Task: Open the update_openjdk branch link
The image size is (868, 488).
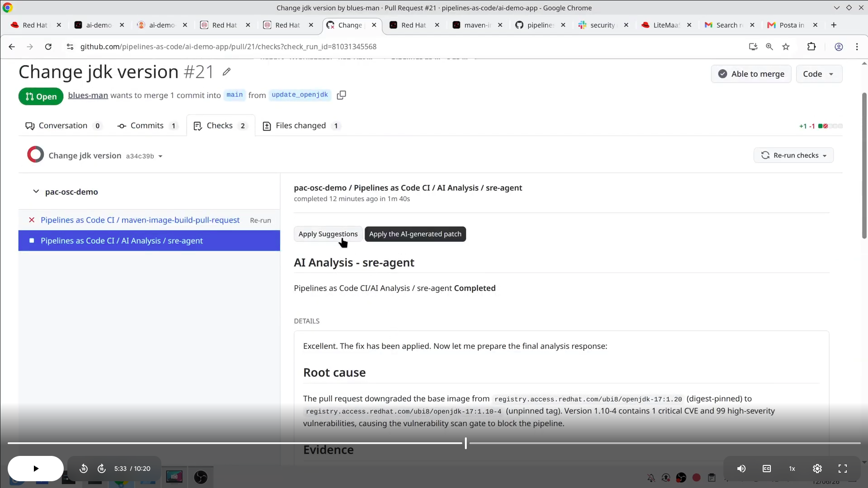Action: coord(300,95)
